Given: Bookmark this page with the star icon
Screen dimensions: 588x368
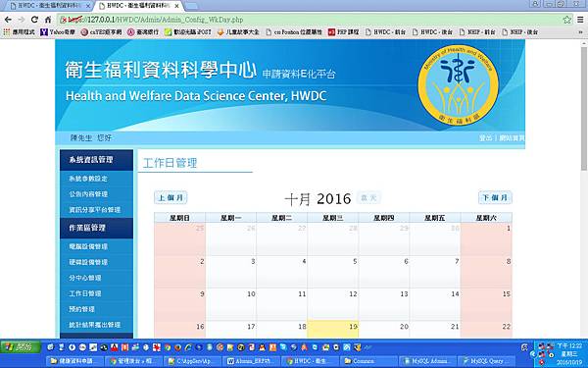Looking at the screenshot, I should pos(567,20).
